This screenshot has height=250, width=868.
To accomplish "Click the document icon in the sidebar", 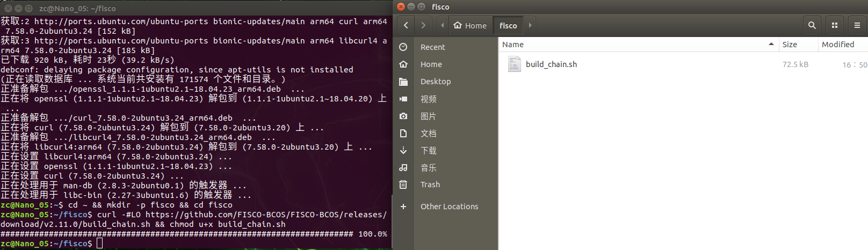I will (403, 133).
